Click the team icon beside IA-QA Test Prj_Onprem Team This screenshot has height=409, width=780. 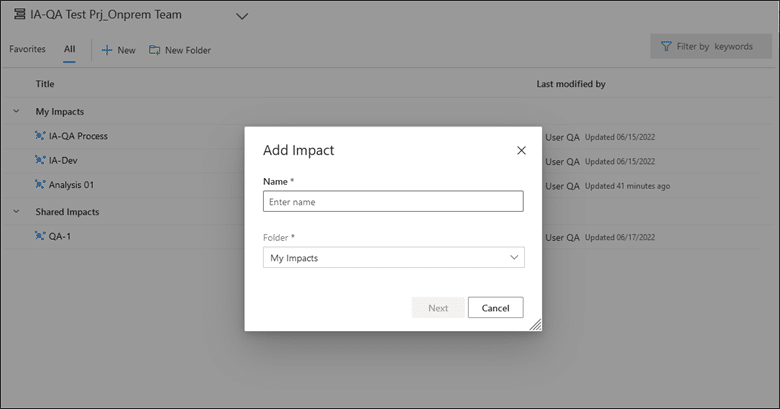click(x=19, y=14)
